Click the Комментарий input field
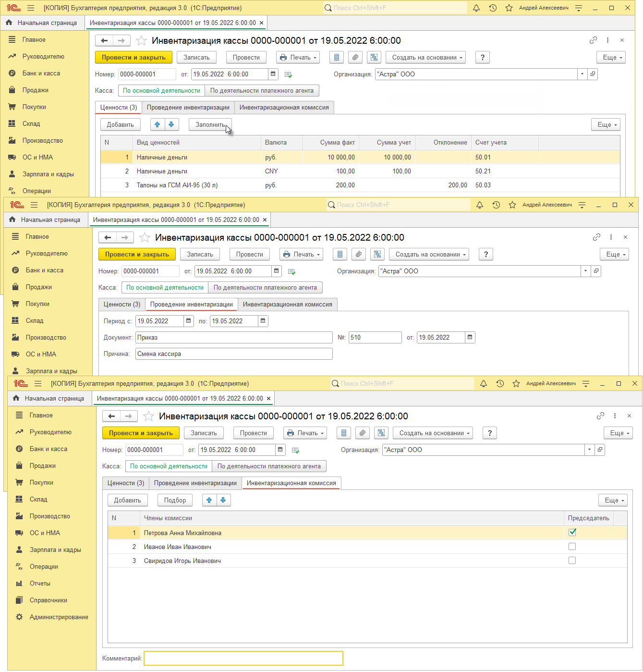This screenshot has width=643, height=672. [243, 658]
